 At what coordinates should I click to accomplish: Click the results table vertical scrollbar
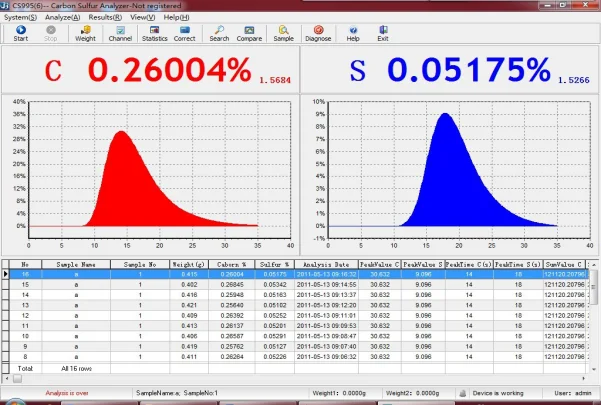595,320
